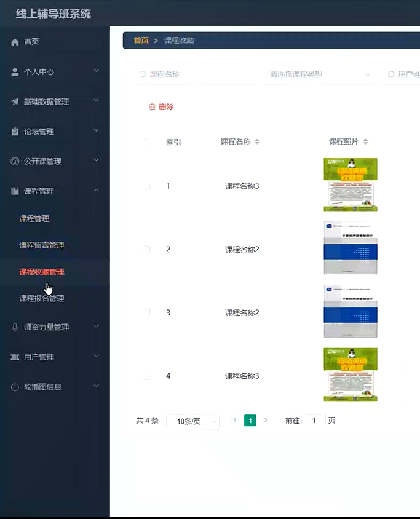Open the course photo thumbnail in row 1

click(x=351, y=184)
